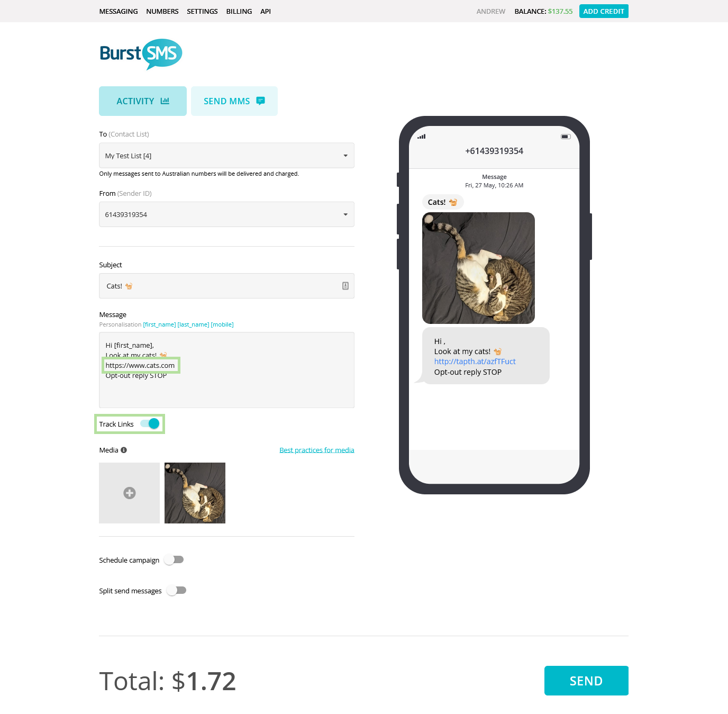This screenshot has height=714, width=728.
Task: Turn on Split send messages toggle
Action: click(176, 590)
